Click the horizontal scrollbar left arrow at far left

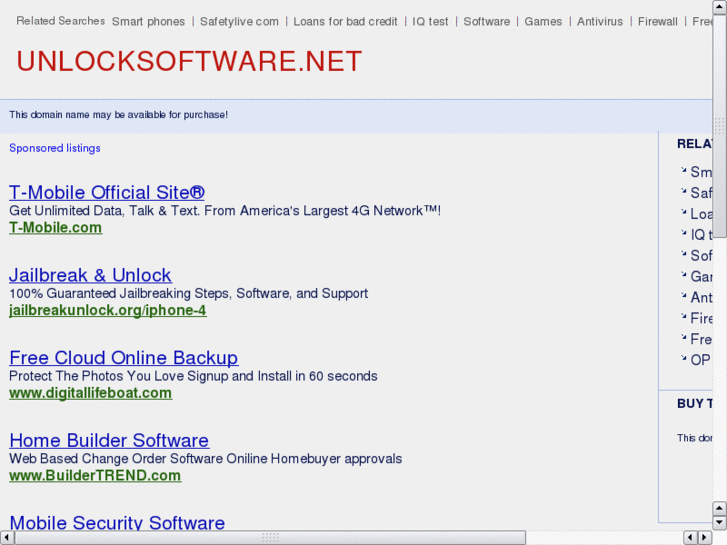tap(6, 538)
